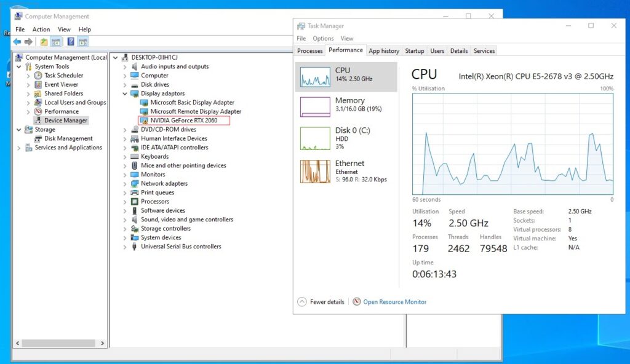Click the DVD/CD-ROM drives disc icon

pyautogui.click(x=134, y=129)
